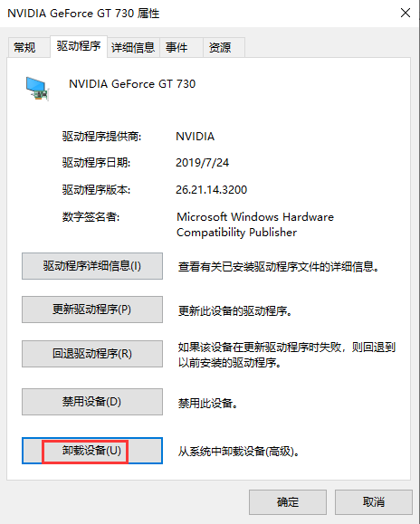
Task: Click the driver version value 26.21.14.3200
Action: [211, 190]
